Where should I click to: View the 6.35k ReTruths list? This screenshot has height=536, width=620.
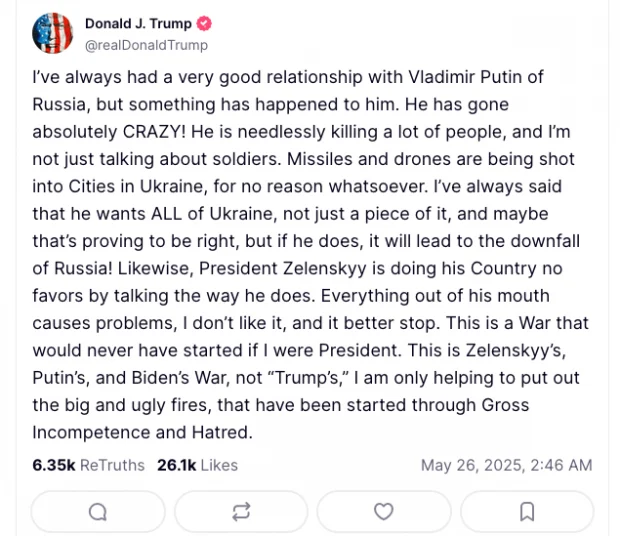(88, 465)
